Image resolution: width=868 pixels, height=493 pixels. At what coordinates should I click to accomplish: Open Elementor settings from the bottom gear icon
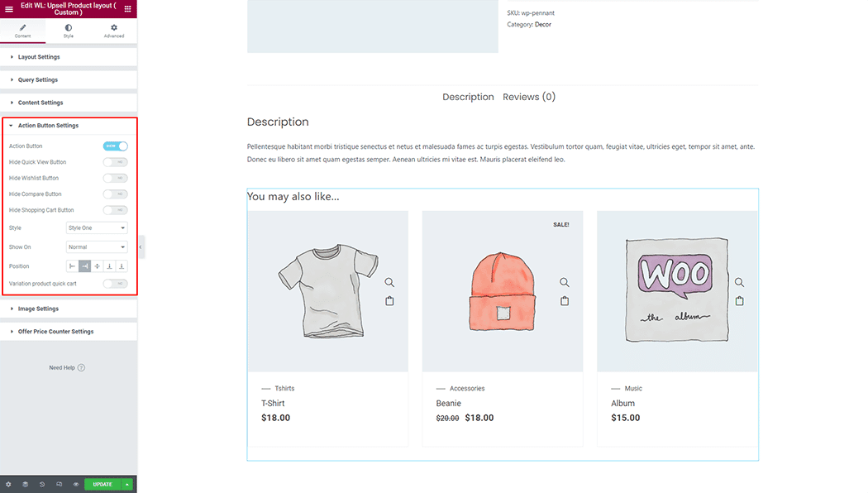coord(8,484)
